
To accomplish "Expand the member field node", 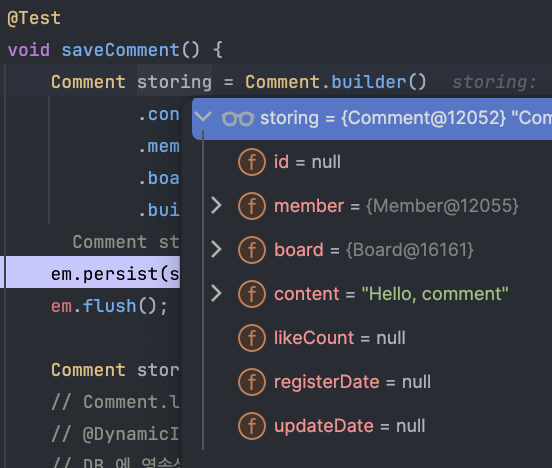I will (216, 206).
